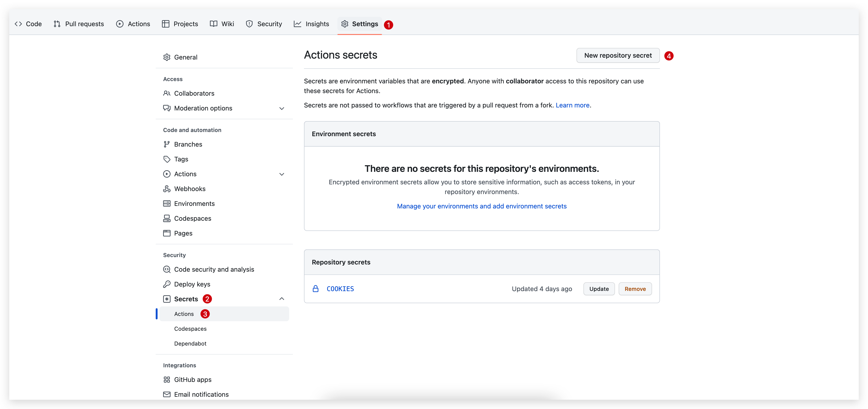868x409 pixels.
Task: Click the Tags label icon
Action: (166, 159)
